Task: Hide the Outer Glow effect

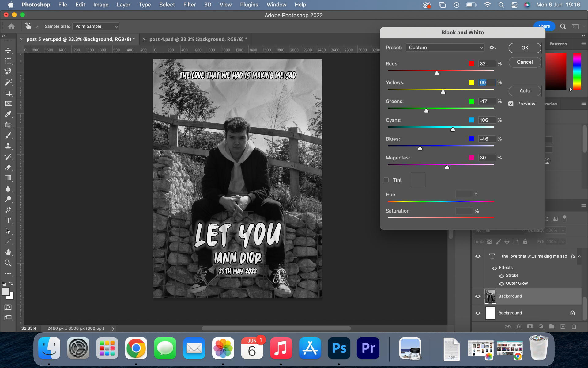Action: [x=501, y=283]
